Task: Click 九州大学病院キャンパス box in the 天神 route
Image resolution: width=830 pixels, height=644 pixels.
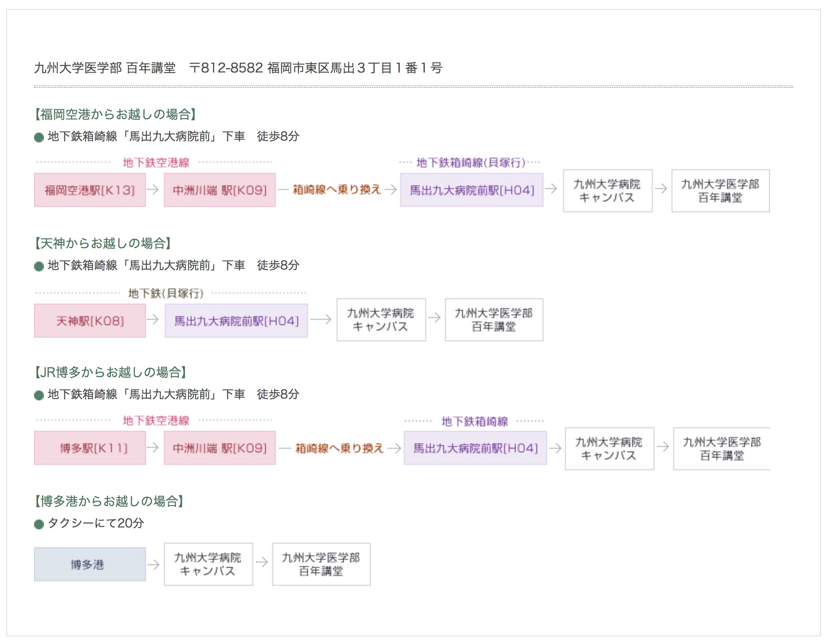Action: (381, 320)
